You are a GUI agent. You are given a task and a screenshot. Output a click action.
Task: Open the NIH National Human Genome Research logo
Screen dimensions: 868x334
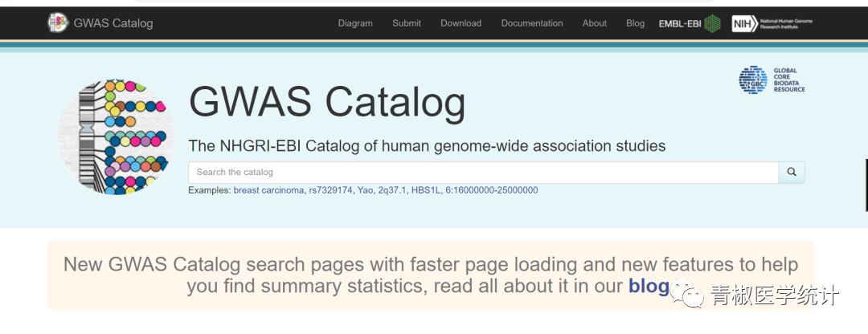coord(772,23)
